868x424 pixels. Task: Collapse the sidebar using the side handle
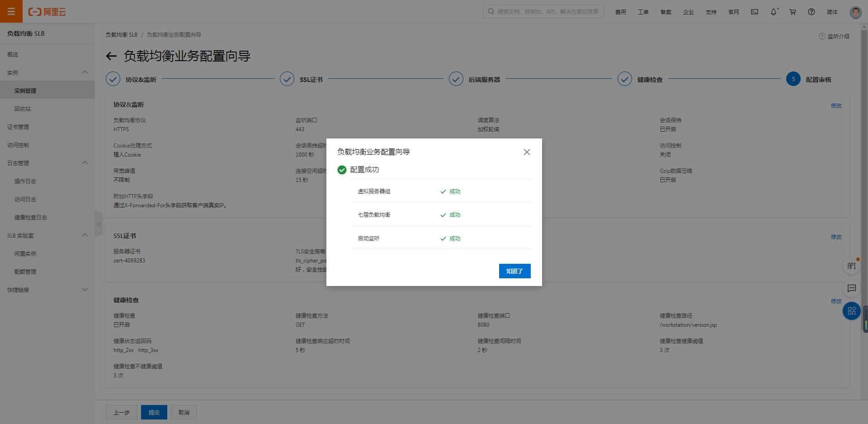(99, 224)
